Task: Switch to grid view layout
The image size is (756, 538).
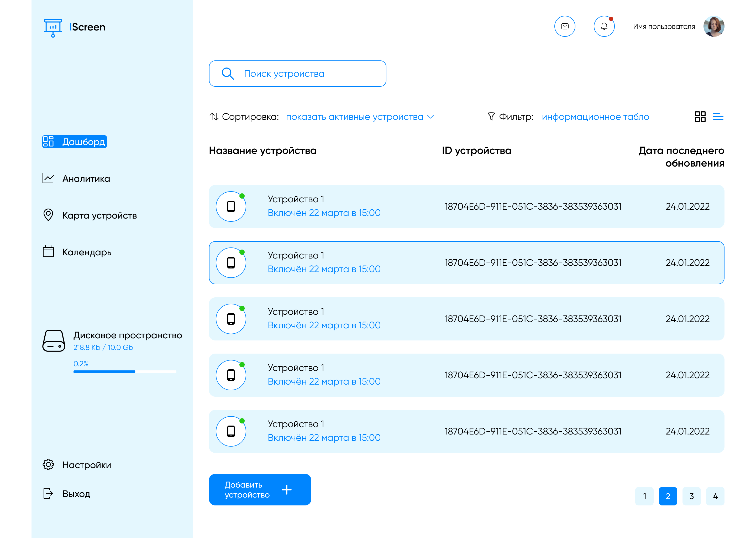Action: (700, 117)
